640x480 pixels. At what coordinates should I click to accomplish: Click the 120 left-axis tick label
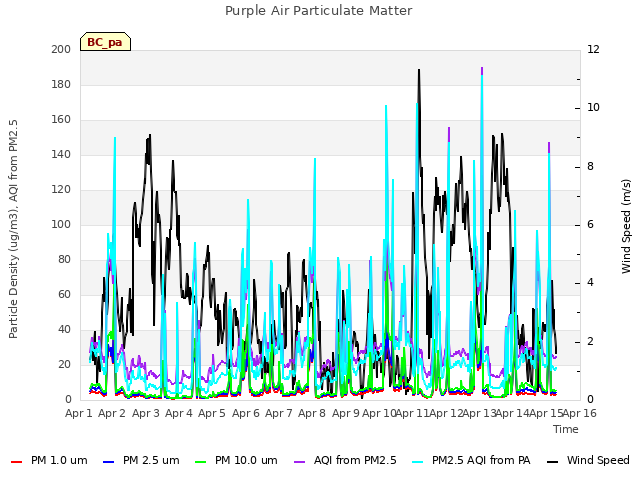point(61,190)
